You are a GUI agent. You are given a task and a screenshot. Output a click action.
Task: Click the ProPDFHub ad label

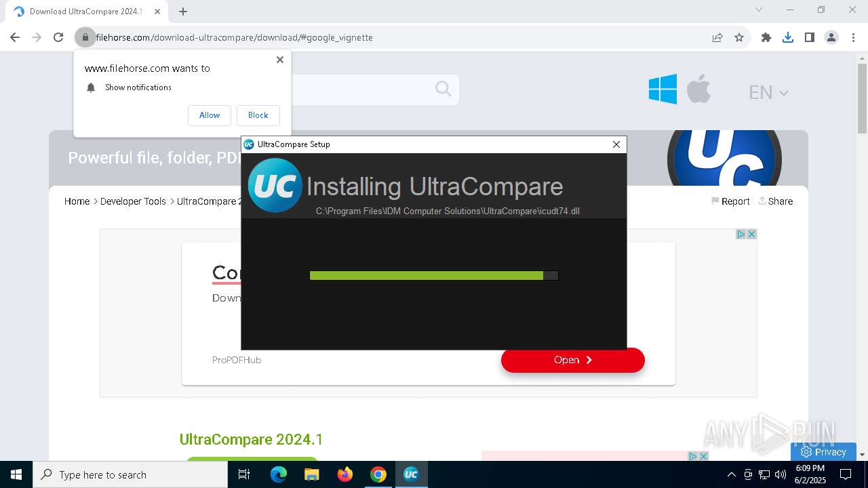coord(237,360)
